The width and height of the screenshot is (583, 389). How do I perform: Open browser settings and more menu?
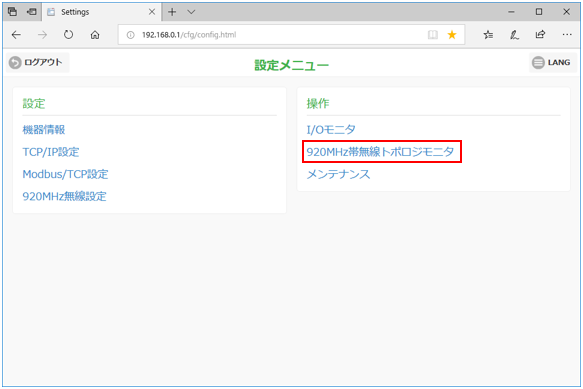tap(567, 35)
